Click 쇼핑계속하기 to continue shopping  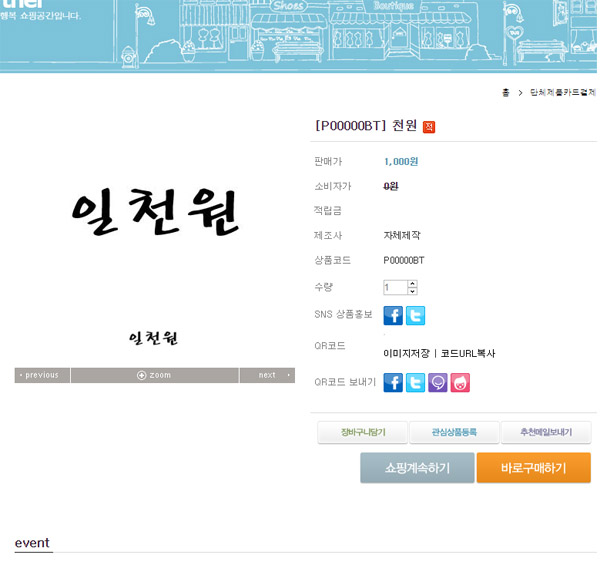tap(417, 468)
